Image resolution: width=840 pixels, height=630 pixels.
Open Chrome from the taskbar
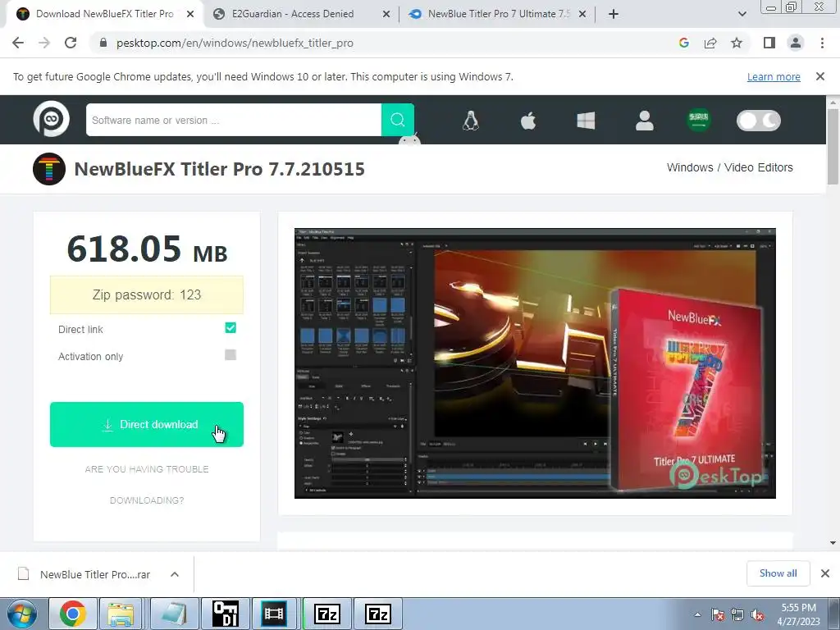tap(73, 614)
